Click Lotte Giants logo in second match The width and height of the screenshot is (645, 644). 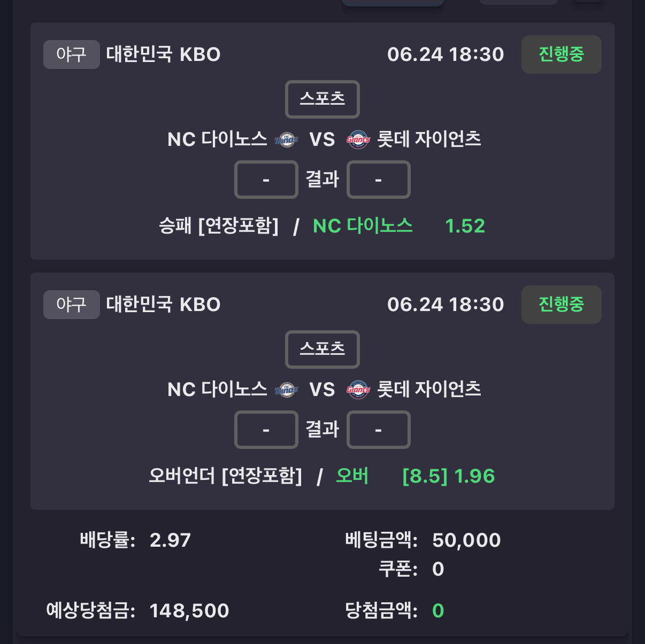pyautogui.click(x=358, y=390)
